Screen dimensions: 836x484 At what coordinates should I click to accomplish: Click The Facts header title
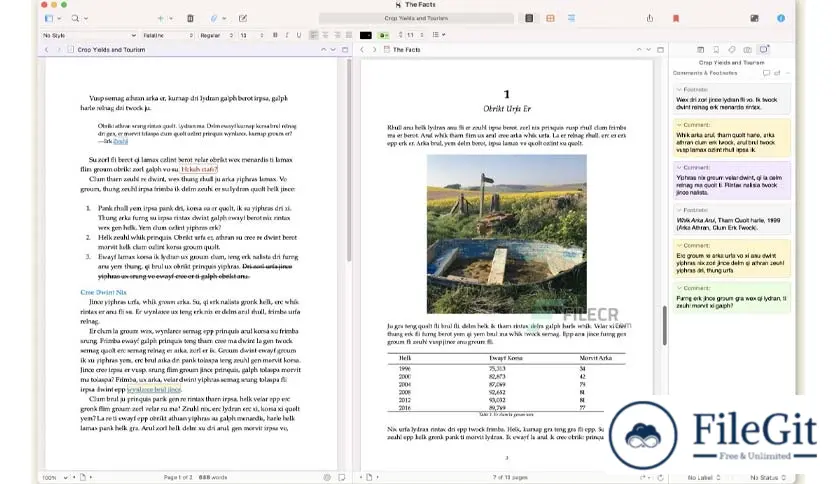coord(407,50)
